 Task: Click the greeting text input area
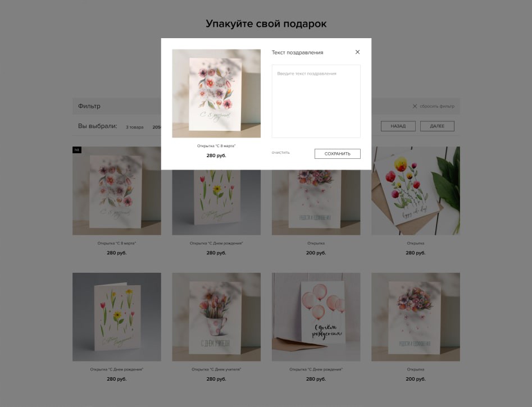[316, 101]
